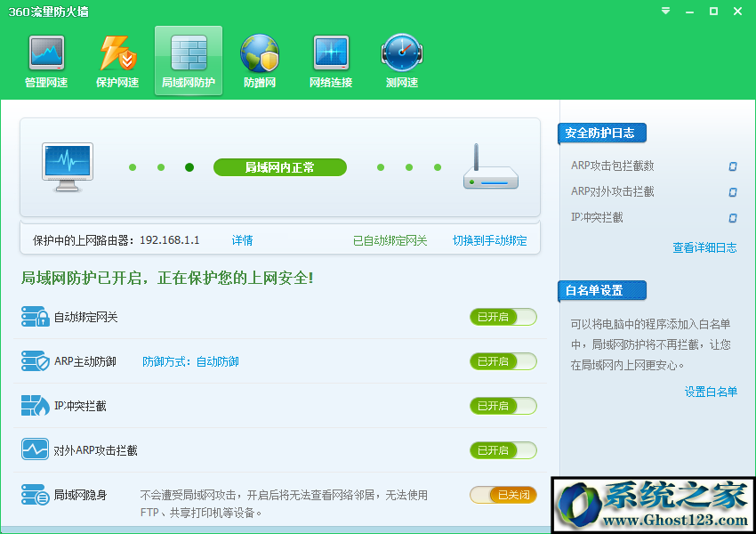Enable the 局域网隐身 switch
The height and width of the screenshot is (534, 756).
503,495
